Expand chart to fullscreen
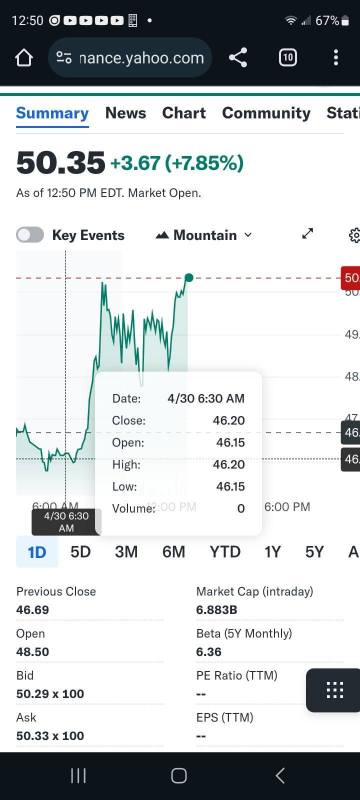This screenshot has width=360, height=800. 307,234
